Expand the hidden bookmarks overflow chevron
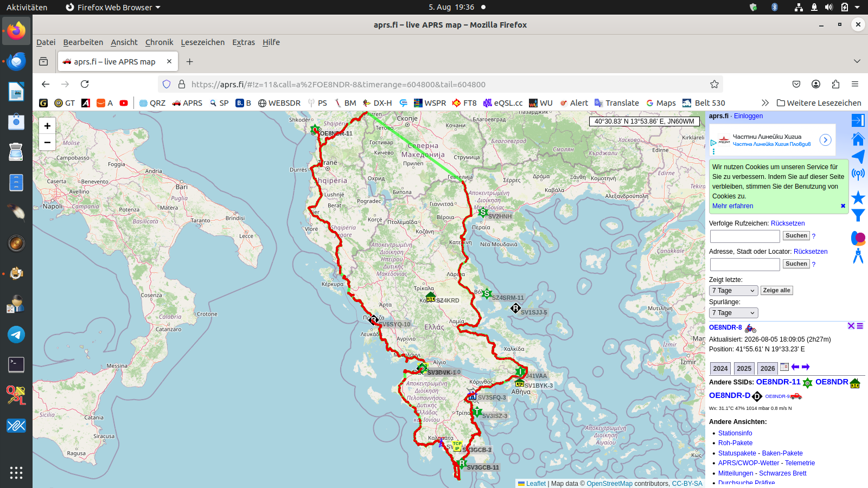This screenshot has width=868, height=488. [765, 103]
